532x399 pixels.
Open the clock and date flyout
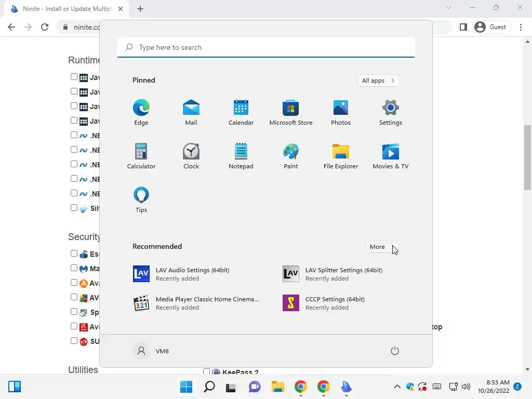pos(494,387)
